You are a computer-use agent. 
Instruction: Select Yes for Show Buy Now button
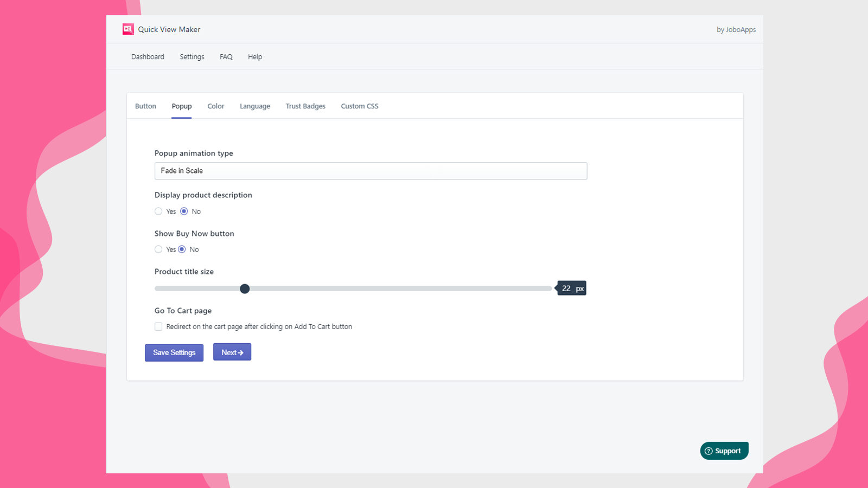coord(158,249)
